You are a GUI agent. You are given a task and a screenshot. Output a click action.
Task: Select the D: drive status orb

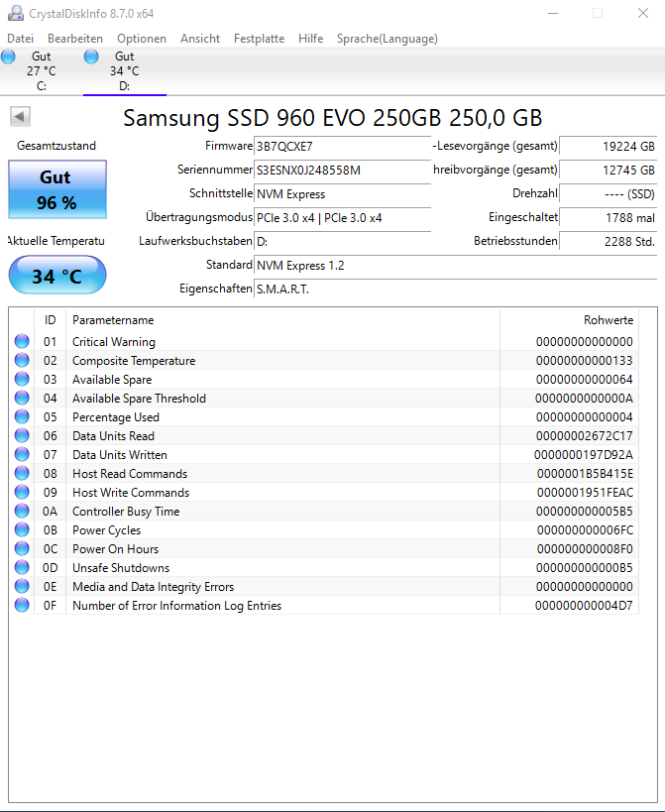click(91, 57)
